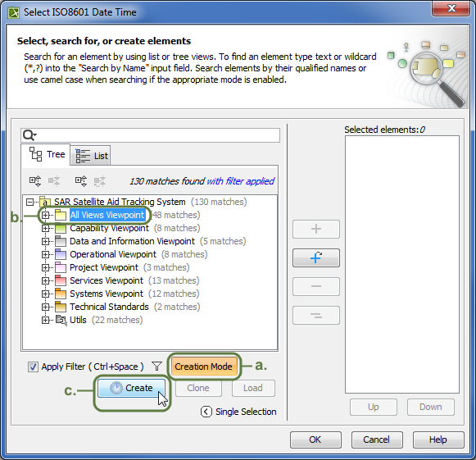Select Technical Standards in the tree
The height and width of the screenshot is (460, 476).
click(109, 307)
